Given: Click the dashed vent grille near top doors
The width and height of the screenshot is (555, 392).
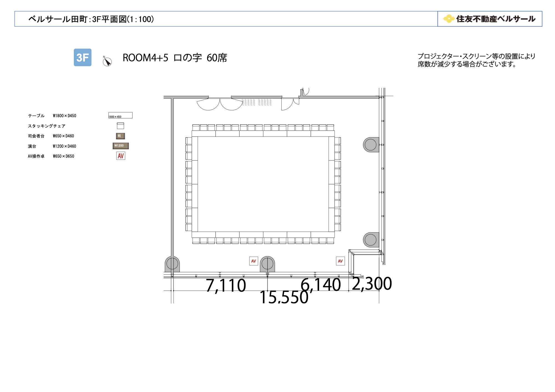Looking at the screenshot, I should coord(257,102).
